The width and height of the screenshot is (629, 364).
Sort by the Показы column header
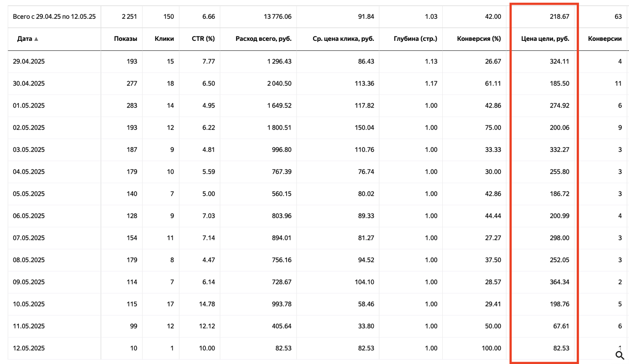tap(125, 39)
